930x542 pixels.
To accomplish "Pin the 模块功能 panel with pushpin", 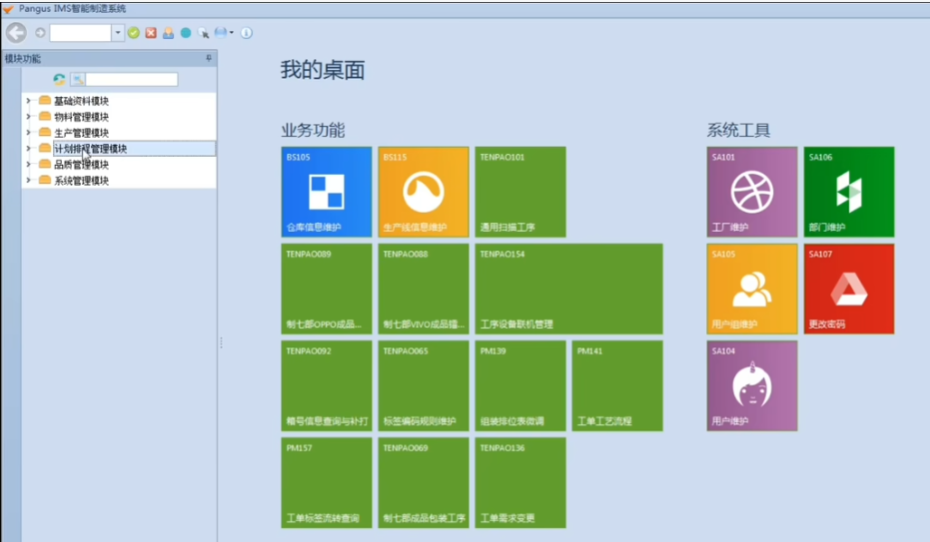I will coord(209,59).
